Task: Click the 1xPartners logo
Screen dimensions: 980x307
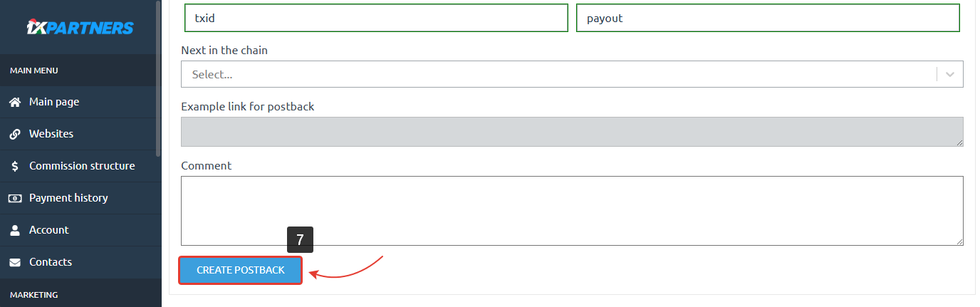Action: 80,28
